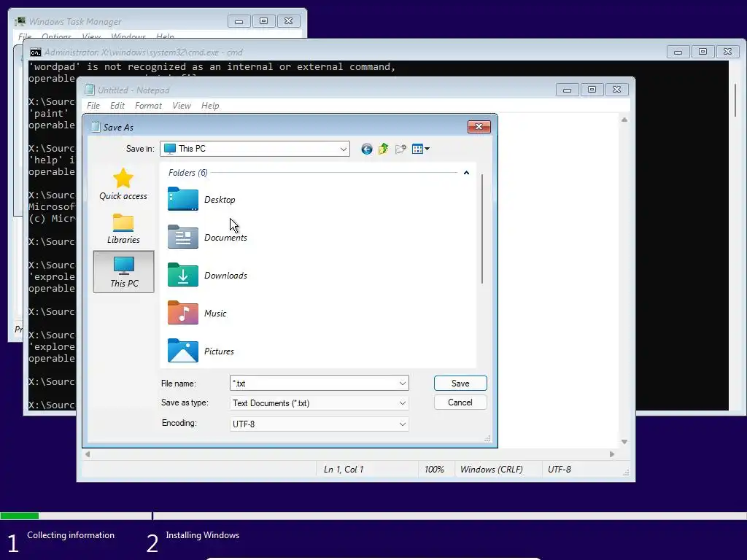
Task: Click the Folders (6) group header text
Action: [187, 173]
